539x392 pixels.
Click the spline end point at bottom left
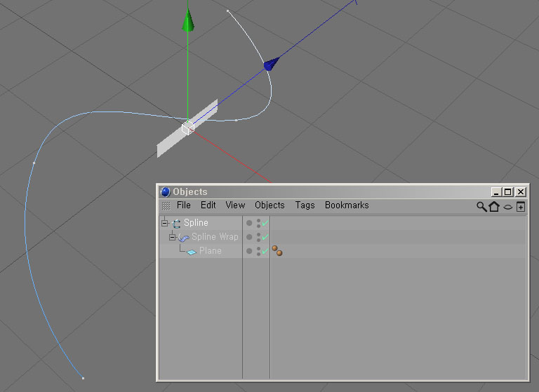pyautogui.click(x=83, y=378)
